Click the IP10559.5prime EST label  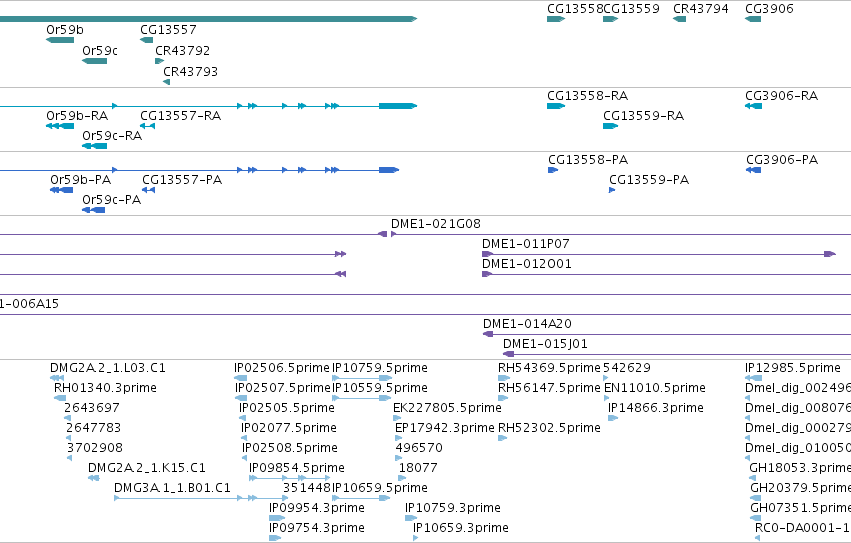tap(380, 388)
